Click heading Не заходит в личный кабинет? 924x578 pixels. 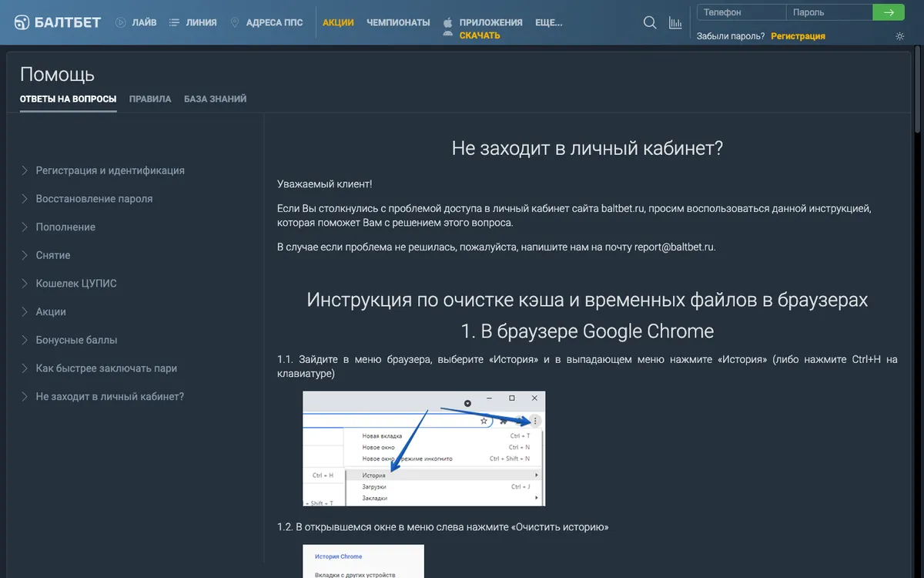coord(588,149)
